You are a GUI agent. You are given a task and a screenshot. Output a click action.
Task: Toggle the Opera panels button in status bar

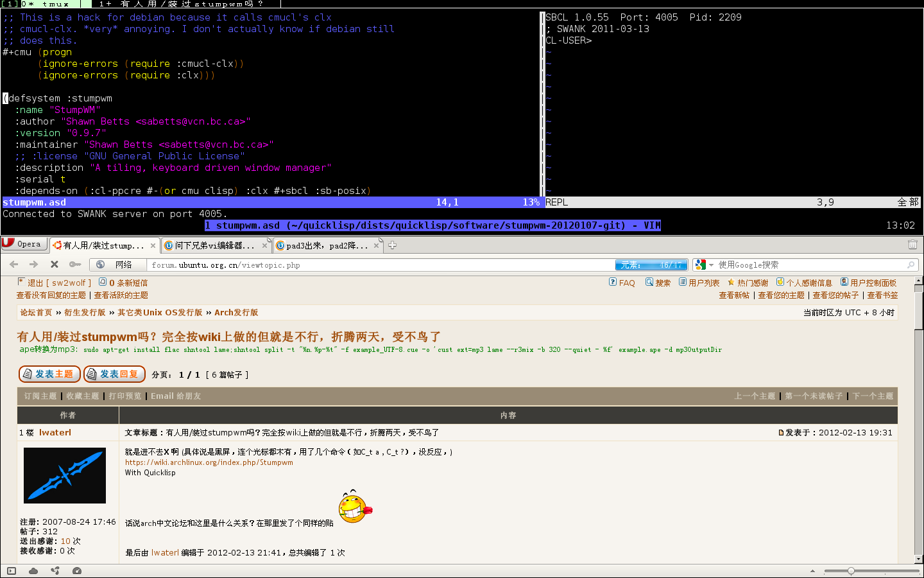coord(12,571)
